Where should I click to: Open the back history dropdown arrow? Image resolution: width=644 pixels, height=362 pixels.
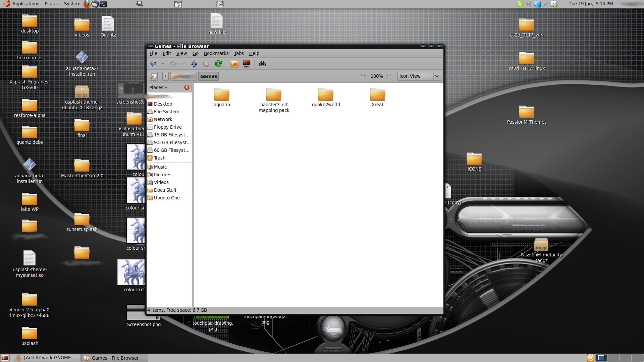click(x=163, y=64)
